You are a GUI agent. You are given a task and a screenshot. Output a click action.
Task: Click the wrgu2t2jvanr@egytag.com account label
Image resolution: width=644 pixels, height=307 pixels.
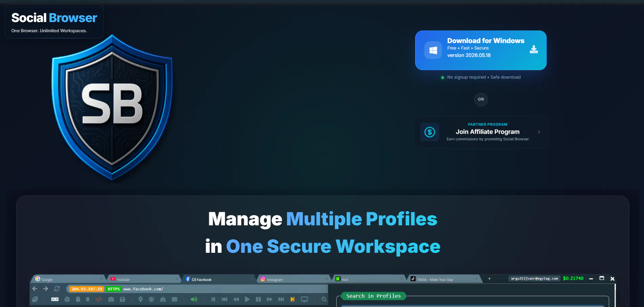coord(535,279)
